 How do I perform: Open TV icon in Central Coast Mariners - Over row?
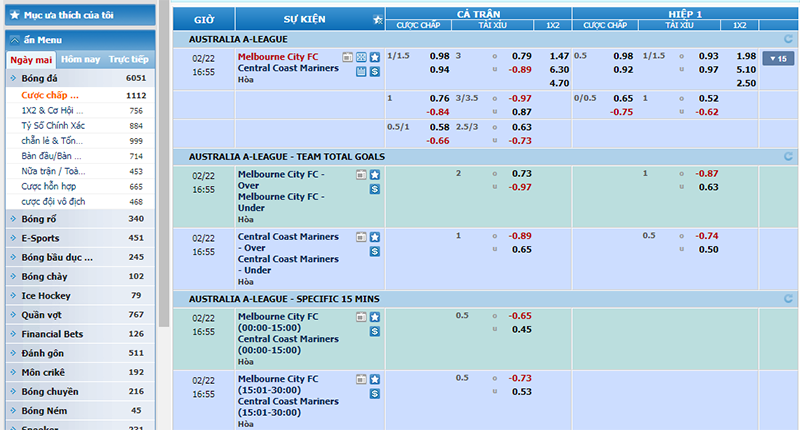coord(361,237)
